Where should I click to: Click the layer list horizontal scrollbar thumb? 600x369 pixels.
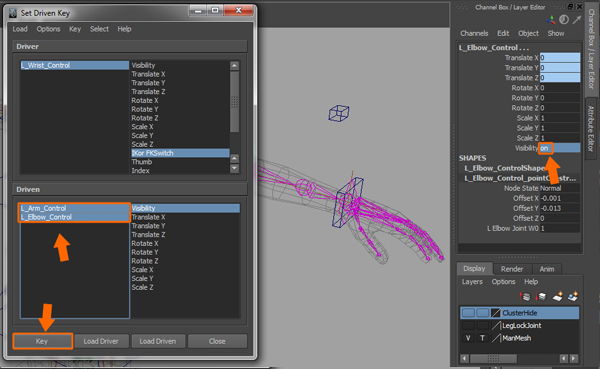coord(493,359)
